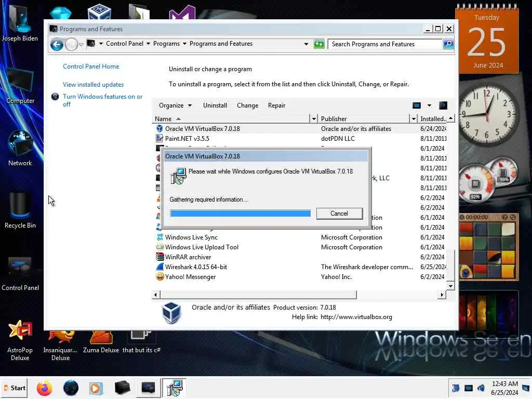This screenshot has height=399, width=532.
Task: Click the installer icon in the taskbar
Action: pos(174,388)
